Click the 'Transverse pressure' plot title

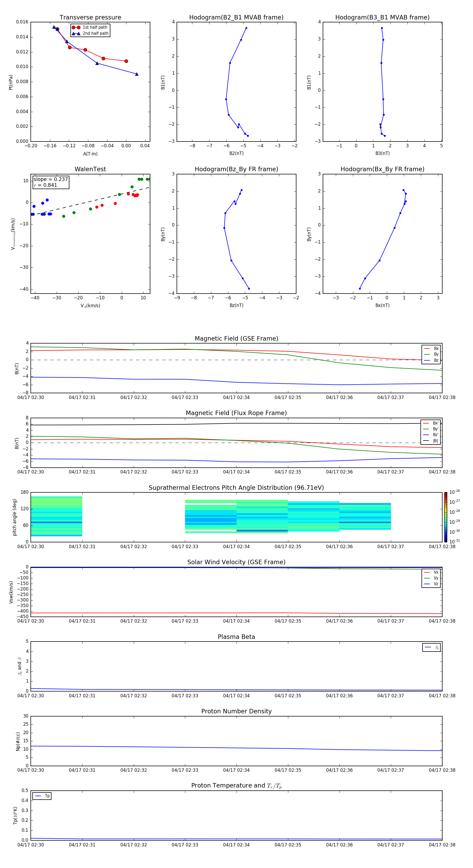click(x=90, y=18)
